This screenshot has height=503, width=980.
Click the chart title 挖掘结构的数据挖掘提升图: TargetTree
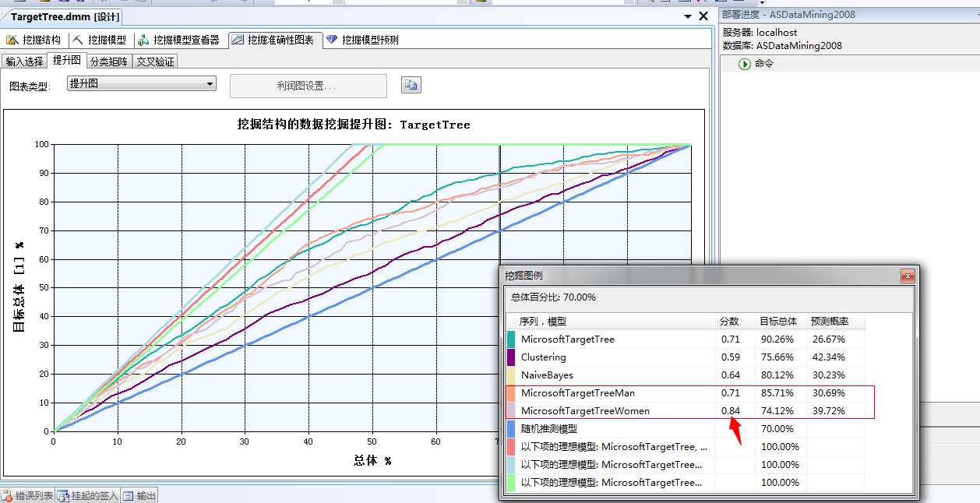tap(354, 125)
